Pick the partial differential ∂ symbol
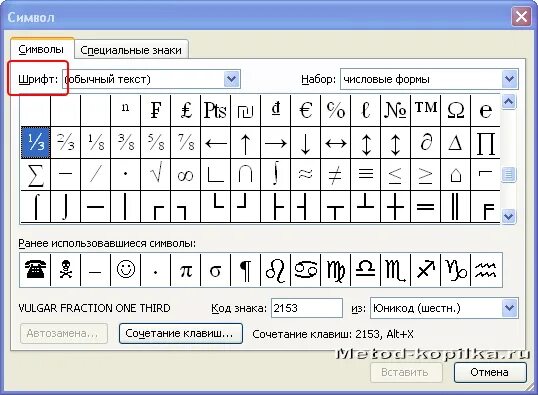This screenshot has width=538, height=395. coord(426,142)
